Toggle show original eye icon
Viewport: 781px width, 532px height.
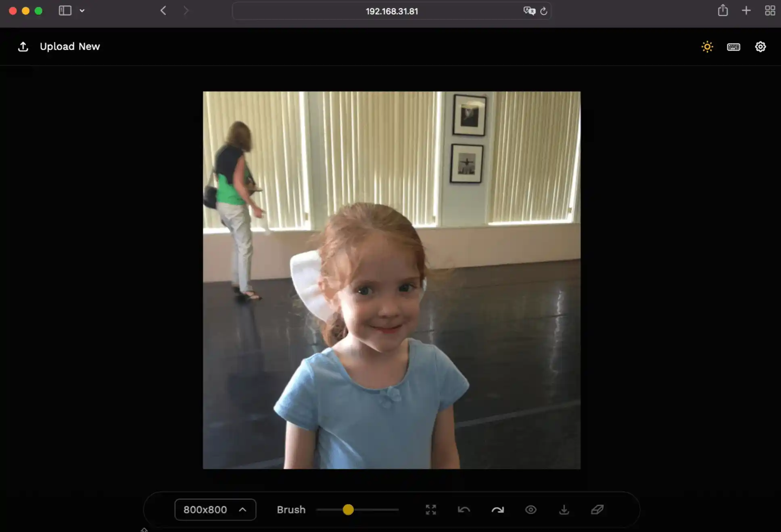click(531, 509)
